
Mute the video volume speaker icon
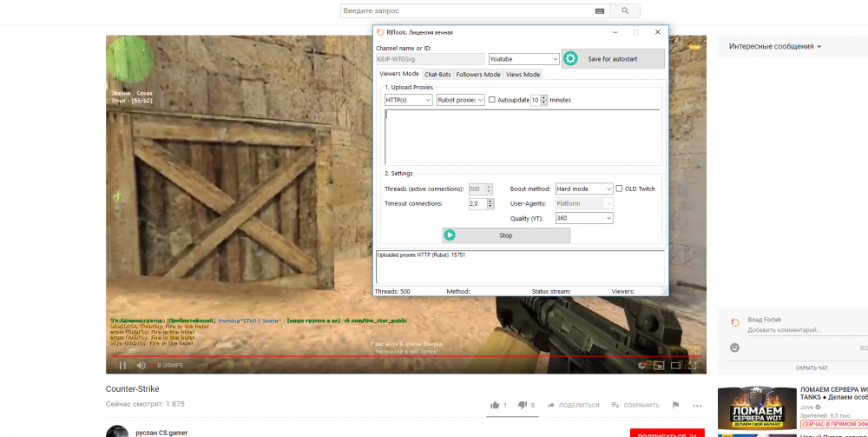pos(141,366)
